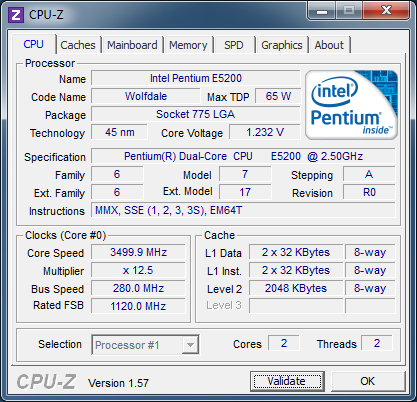Select the CPU tab
Image resolution: width=417 pixels, height=402 pixels.
34,44
